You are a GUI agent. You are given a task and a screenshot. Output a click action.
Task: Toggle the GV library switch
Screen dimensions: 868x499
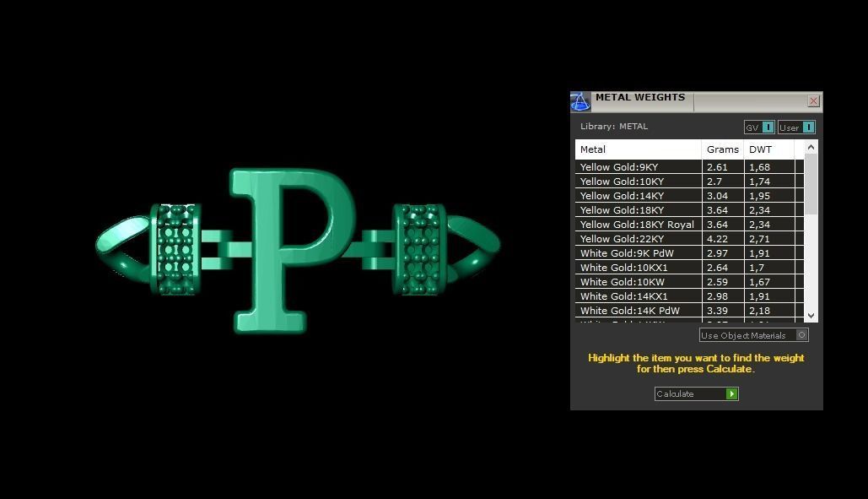[759, 127]
